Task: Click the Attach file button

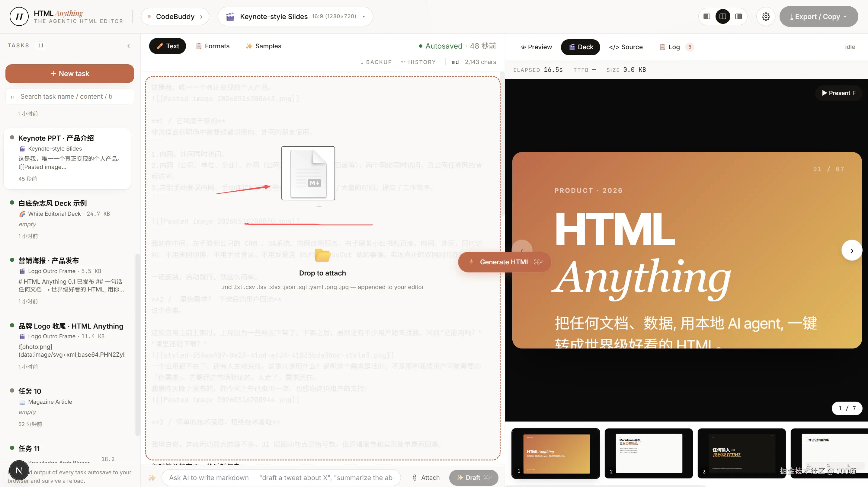Action: click(x=426, y=478)
